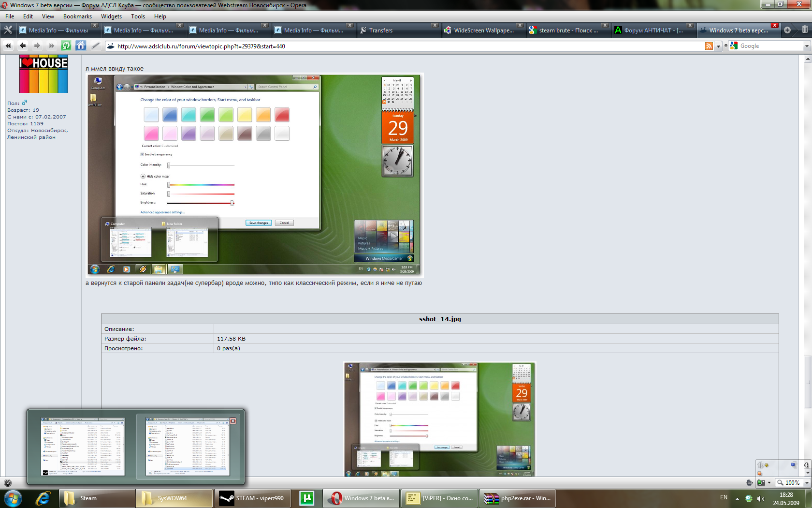
Task: Open a new tab with plus button
Action: pos(787,30)
